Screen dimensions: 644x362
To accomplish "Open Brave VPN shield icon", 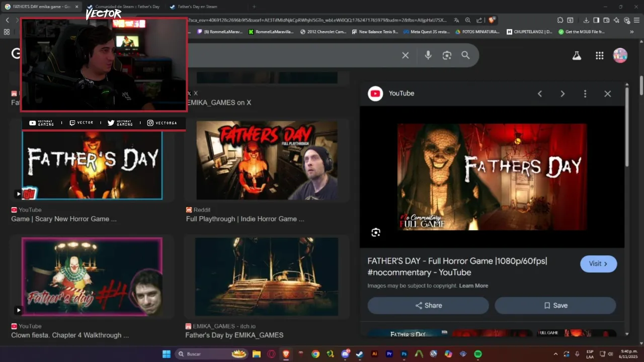I will pos(626,20).
